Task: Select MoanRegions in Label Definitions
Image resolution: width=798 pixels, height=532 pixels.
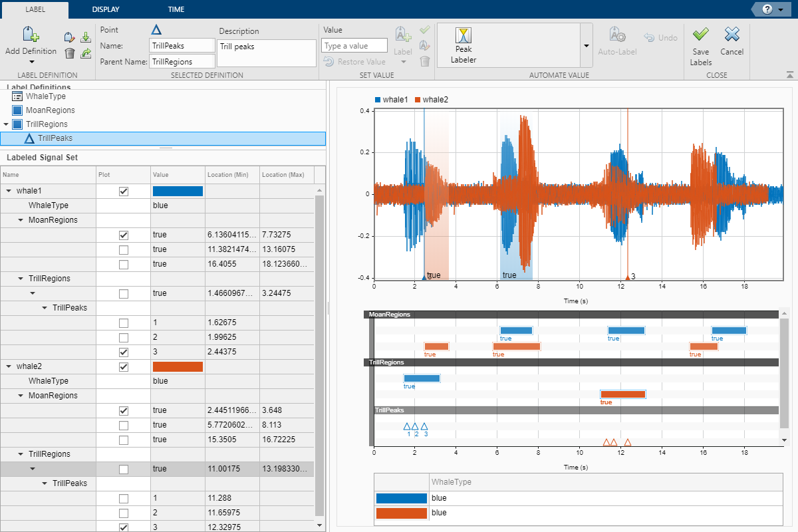Action: click(50, 110)
